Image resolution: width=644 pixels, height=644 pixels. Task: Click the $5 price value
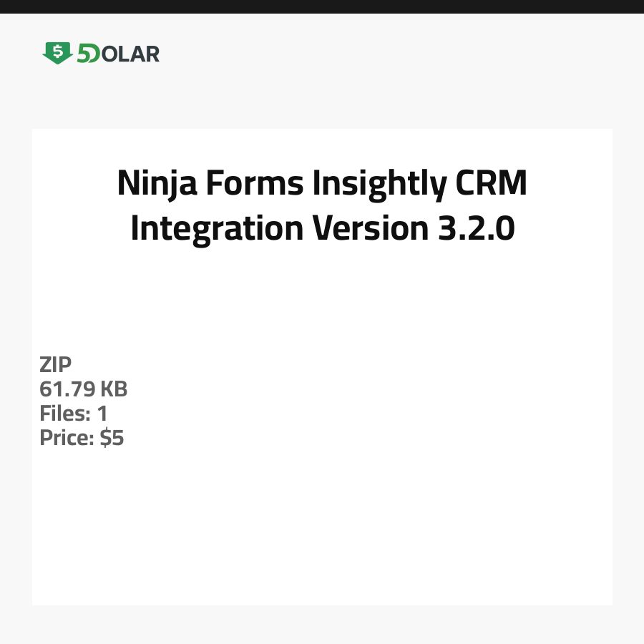pos(112,438)
